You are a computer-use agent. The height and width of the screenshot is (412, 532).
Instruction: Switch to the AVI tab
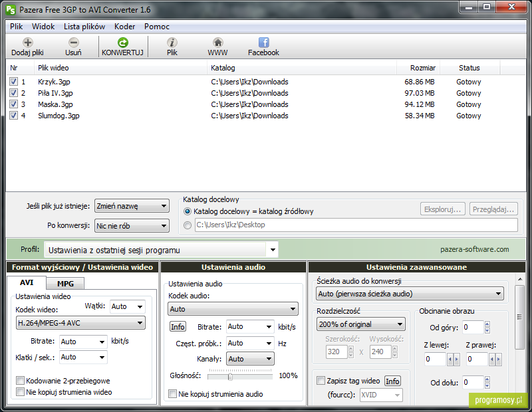pos(27,282)
